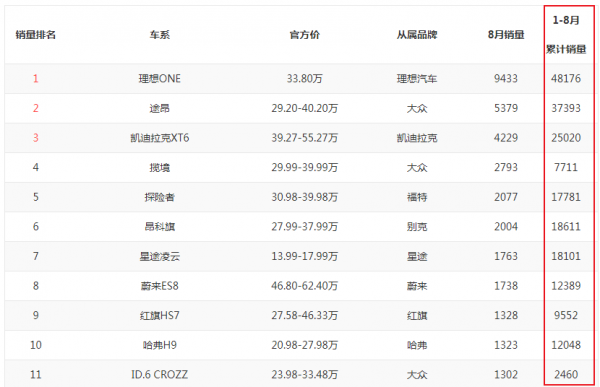Image resolution: width=600 pixels, height=387 pixels.
Task: Click the 销量排名 column header
Action: tap(36, 35)
